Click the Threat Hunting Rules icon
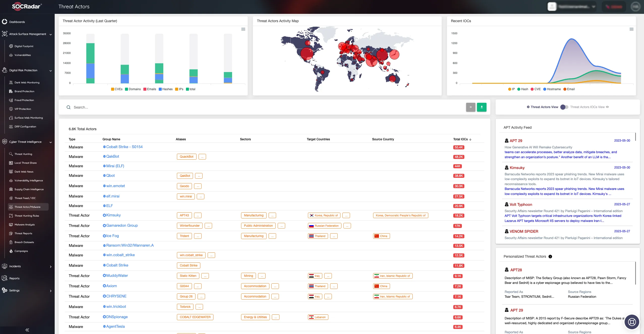 (11, 216)
